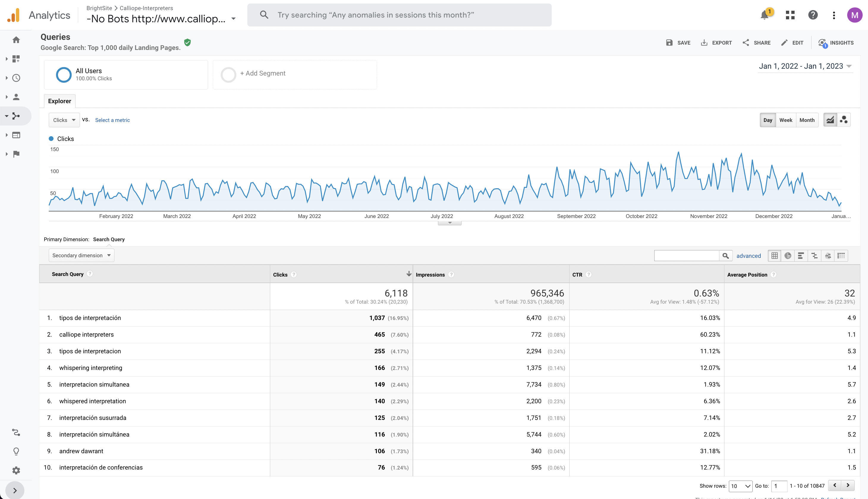Open the notifications bell
Screen dimensions: 868x499
coord(764,15)
